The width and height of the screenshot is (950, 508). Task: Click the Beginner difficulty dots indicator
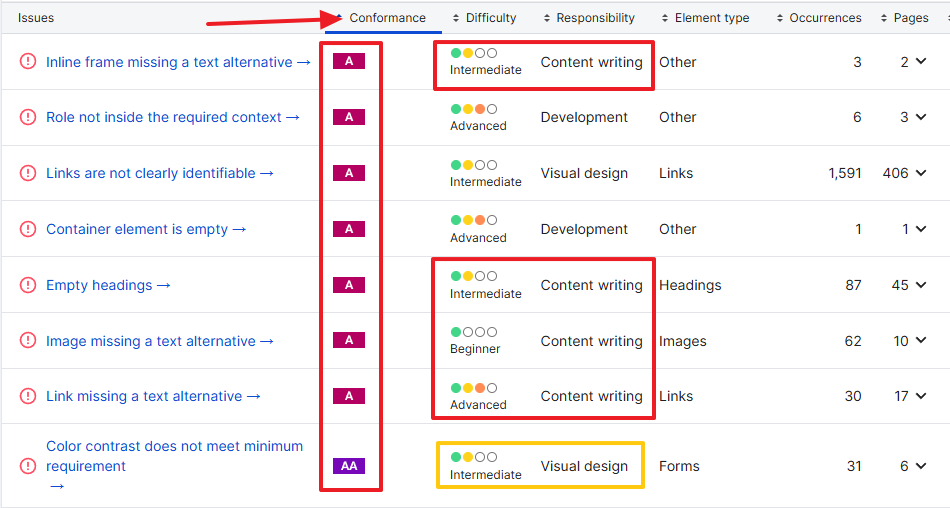point(474,332)
